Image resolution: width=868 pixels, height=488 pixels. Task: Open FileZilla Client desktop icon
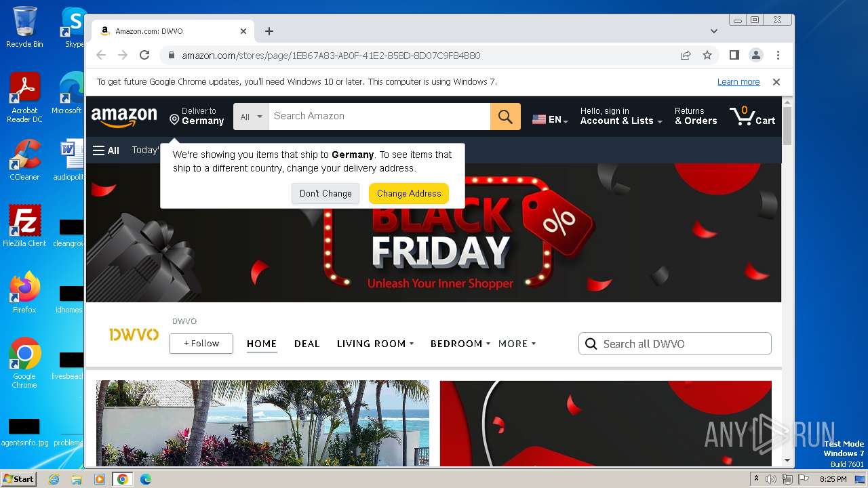pyautogui.click(x=24, y=226)
